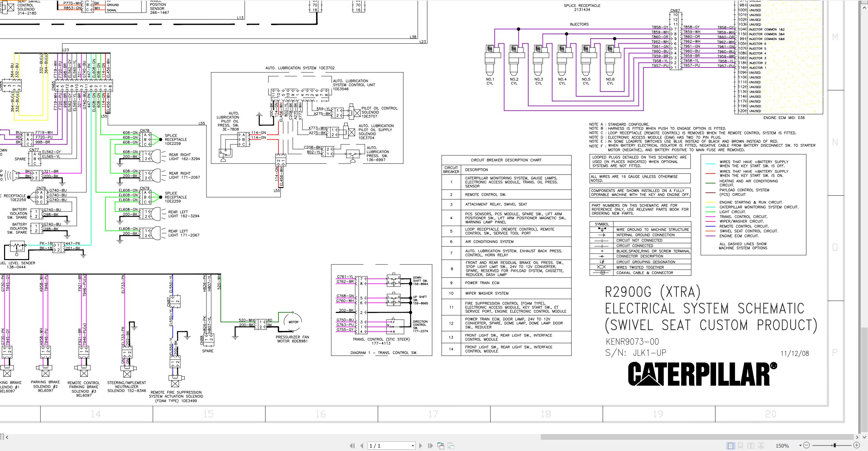
Task: Click grid row letter N
Action: (835, 142)
